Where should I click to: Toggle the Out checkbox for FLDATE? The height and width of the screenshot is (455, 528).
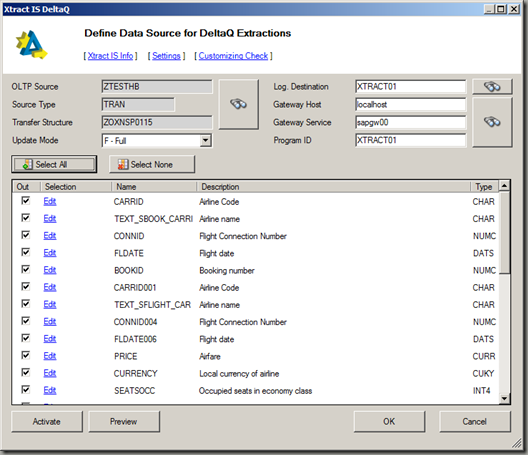pos(26,252)
